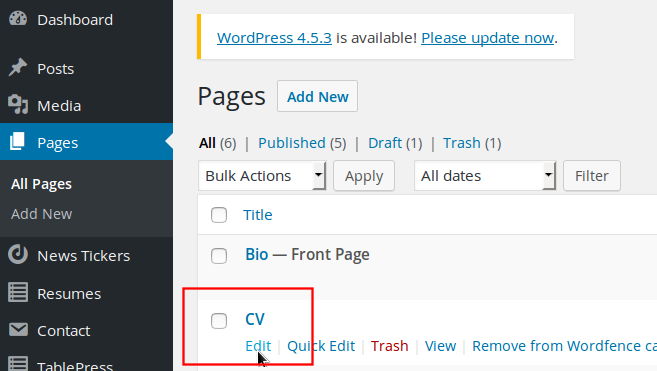
Task: Click the Contact envelope icon
Action: 18,330
